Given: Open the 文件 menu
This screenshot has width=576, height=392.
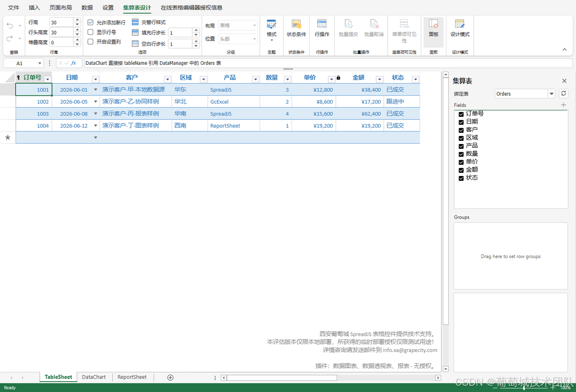Looking at the screenshot, I should point(13,8).
